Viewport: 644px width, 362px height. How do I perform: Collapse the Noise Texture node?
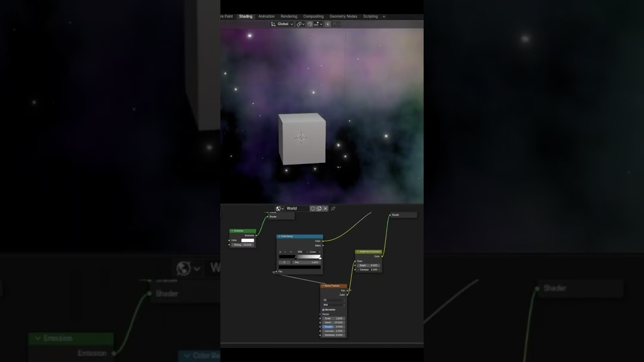point(323,286)
